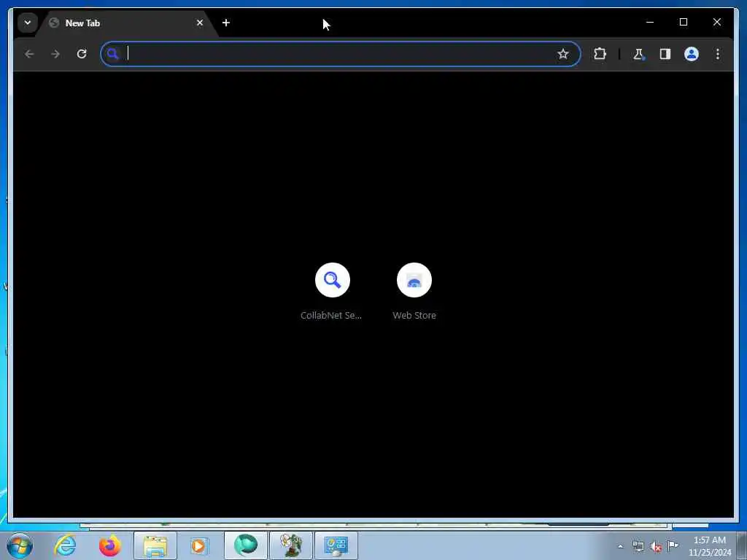Launch Internet Explorer from the taskbar
The height and width of the screenshot is (560, 747).
(x=65, y=545)
